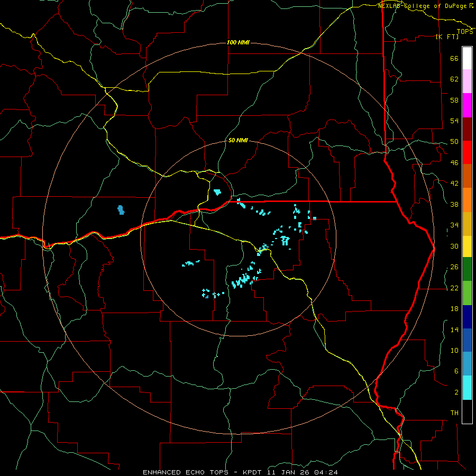Click the '50' legend value
Screen dimensions: 476x476
pos(454,142)
